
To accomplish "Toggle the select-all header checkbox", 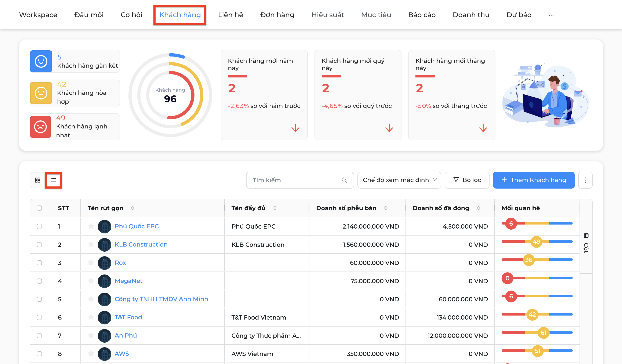I will click(39, 208).
